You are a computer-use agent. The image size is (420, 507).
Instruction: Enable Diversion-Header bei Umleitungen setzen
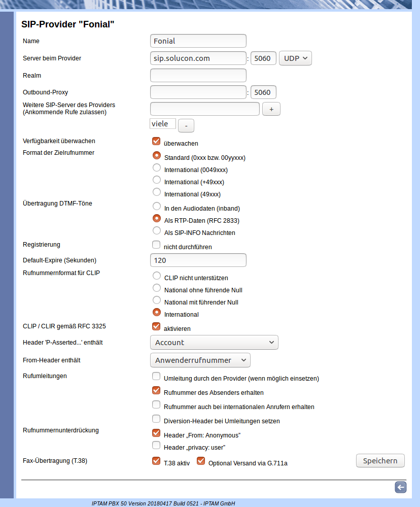tap(156, 419)
